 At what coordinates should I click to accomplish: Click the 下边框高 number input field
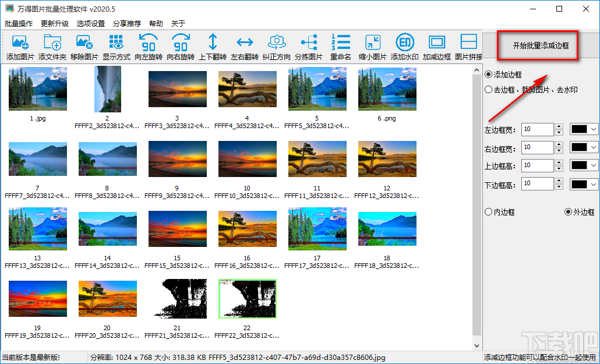[538, 184]
